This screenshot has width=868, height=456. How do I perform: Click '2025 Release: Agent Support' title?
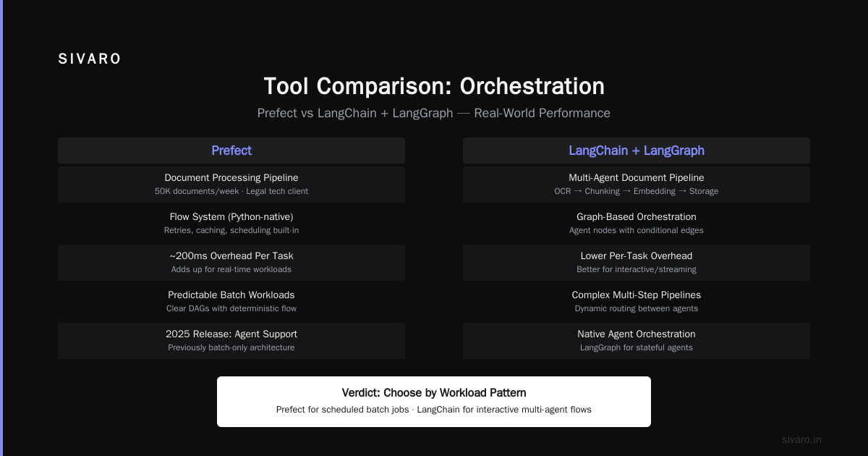pyautogui.click(x=231, y=334)
